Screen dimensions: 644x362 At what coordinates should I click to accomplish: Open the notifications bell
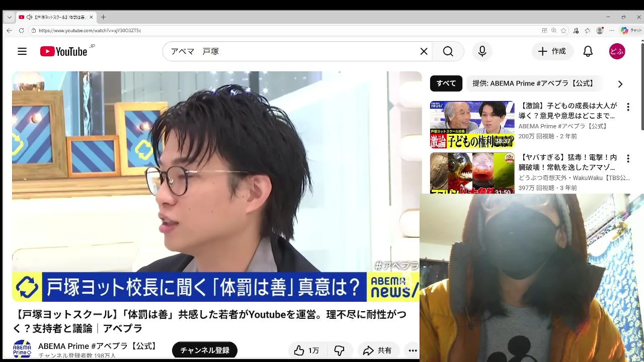point(588,51)
